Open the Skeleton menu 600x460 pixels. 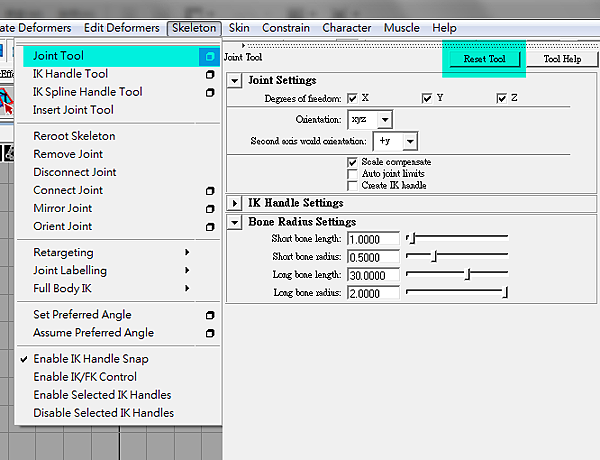click(x=194, y=28)
